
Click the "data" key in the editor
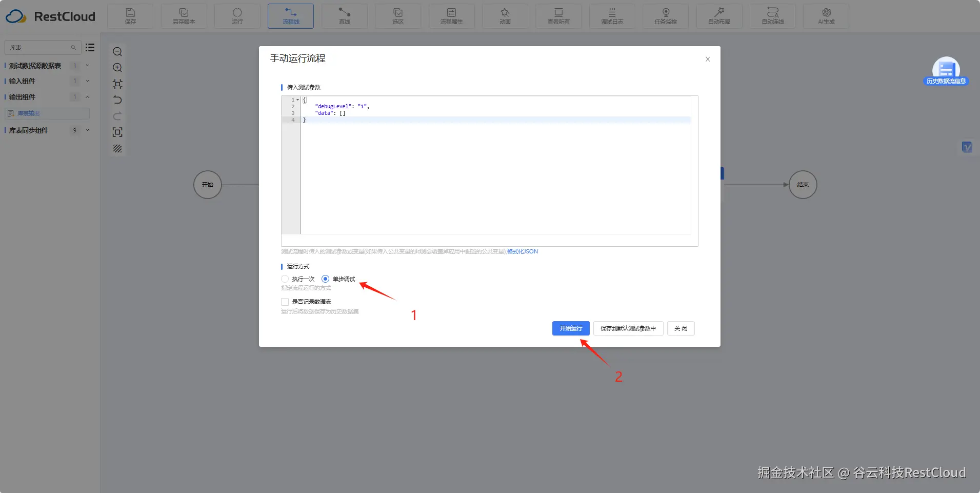tap(324, 113)
